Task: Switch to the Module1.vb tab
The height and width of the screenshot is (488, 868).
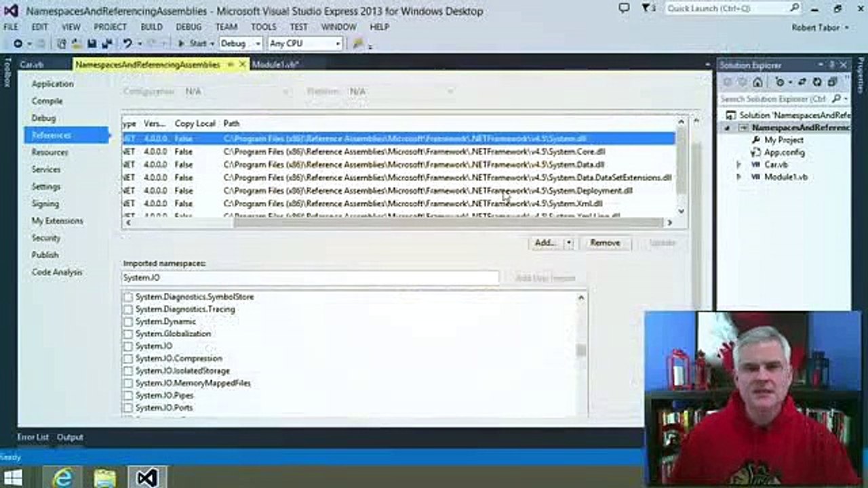Action: 275,64
